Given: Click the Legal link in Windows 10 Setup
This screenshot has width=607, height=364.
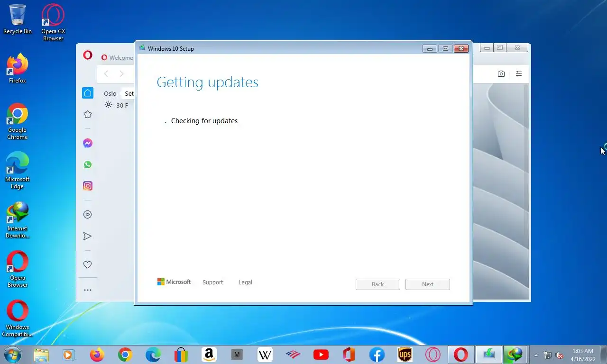Looking at the screenshot, I should click(245, 282).
